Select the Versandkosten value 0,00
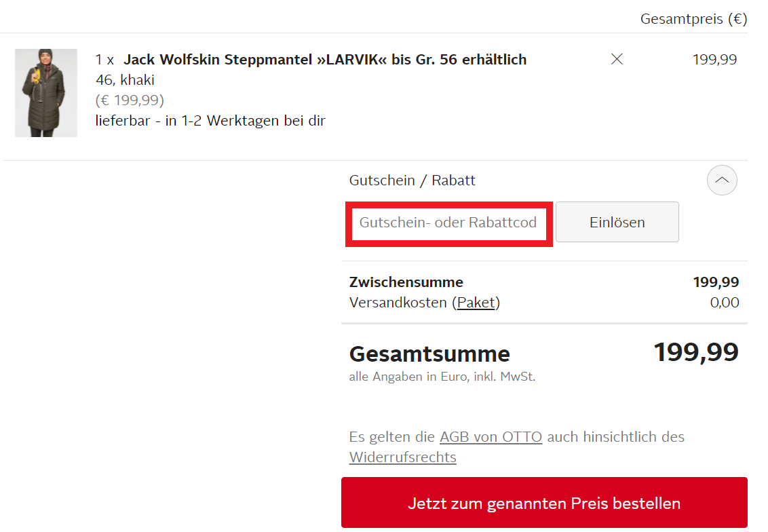Image resolution: width=768 pixels, height=532 pixels. pos(725,303)
